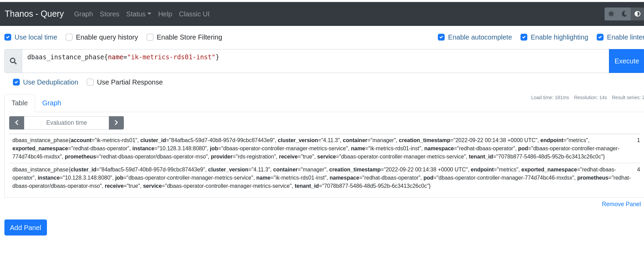This screenshot has height=274, width=644.
Task: Select the auto contrast theme icon
Action: [637, 14]
